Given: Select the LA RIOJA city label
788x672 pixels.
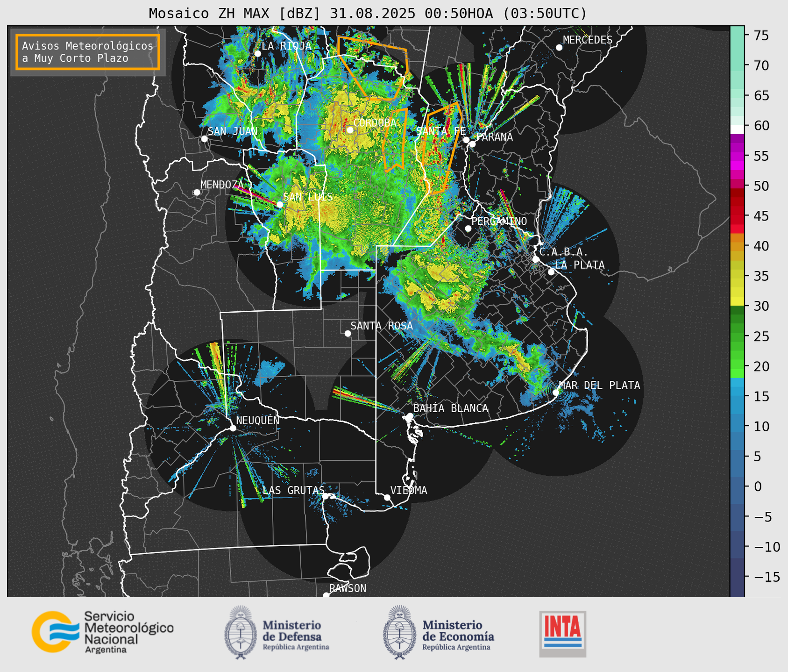Looking at the screenshot, I should point(286,46).
